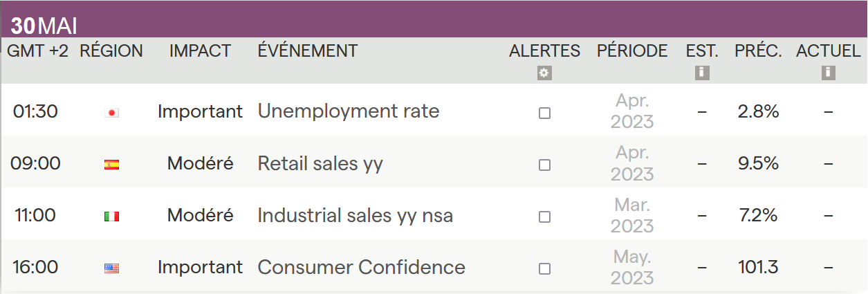
Task: Click the EST. info icon
Action: point(702,73)
